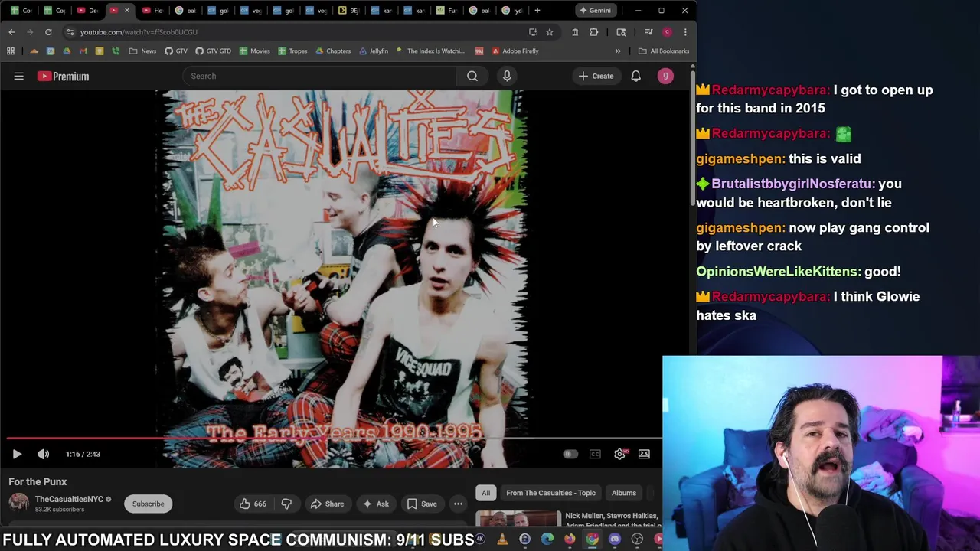The image size is (980, 551).
Task: Focus the YouTube search field
Action: [x=320, y=76]
